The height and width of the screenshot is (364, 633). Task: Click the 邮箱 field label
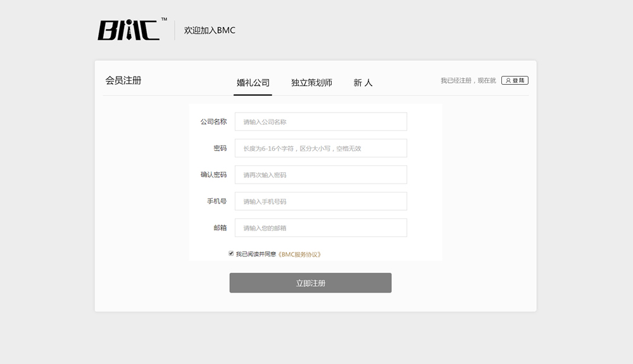[x=220, y=228]
